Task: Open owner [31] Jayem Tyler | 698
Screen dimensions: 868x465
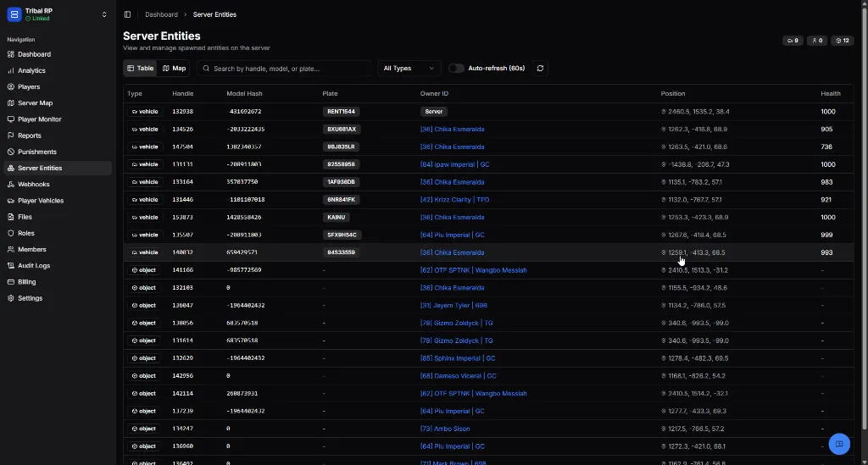Action: 453,305
